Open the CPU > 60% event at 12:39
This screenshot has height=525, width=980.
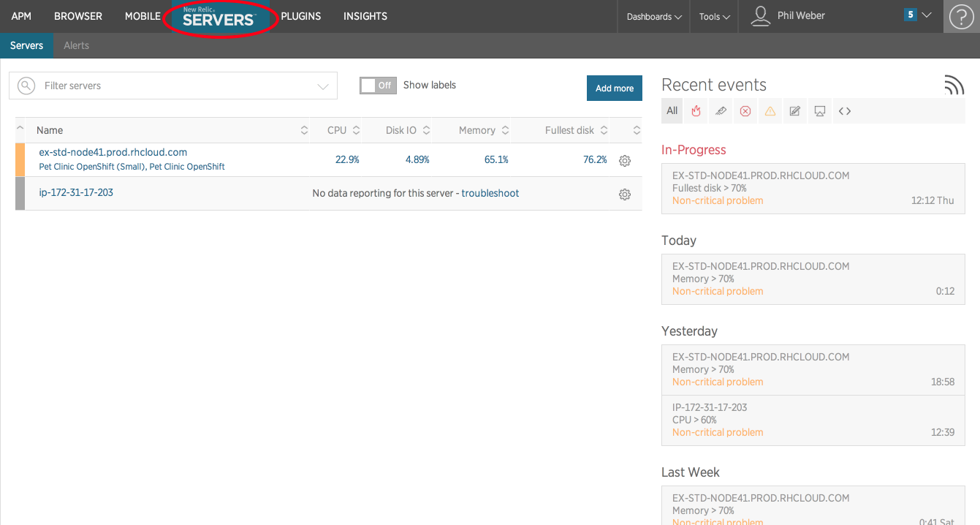click(x=813, y=420)
